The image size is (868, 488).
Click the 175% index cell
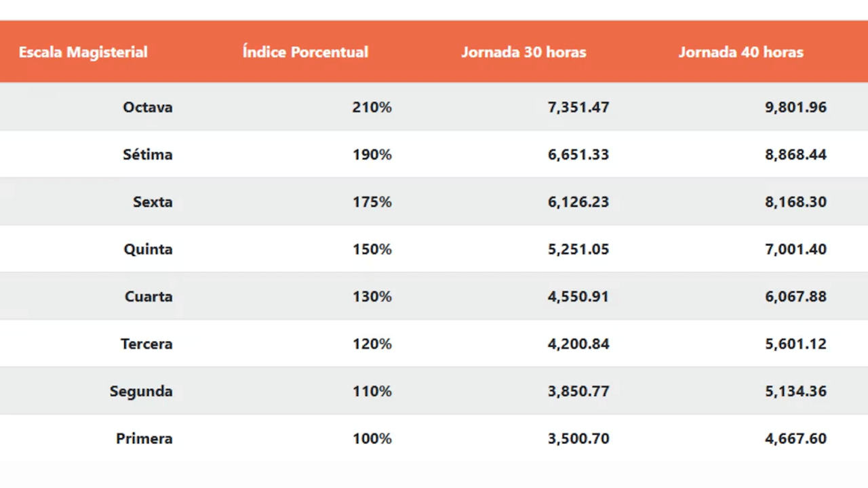tap(372, 202)
